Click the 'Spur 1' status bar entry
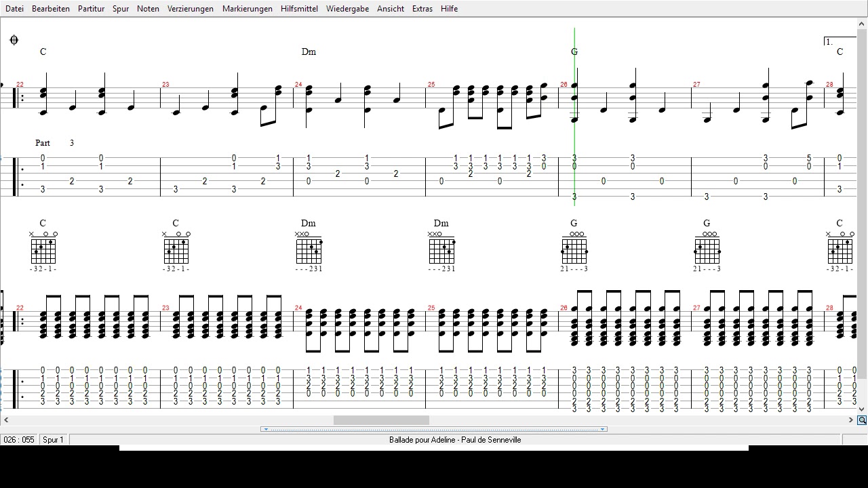The width and height of the screenshot is (868, 488). click(53, 440)
